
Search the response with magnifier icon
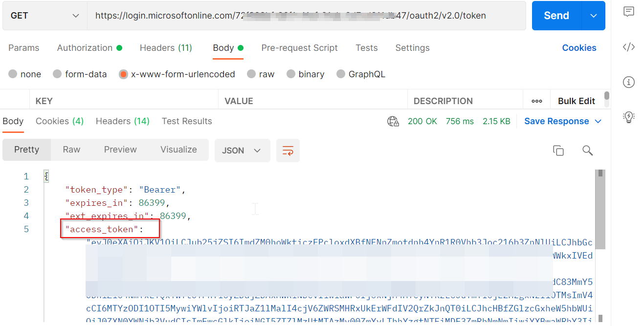588,151
